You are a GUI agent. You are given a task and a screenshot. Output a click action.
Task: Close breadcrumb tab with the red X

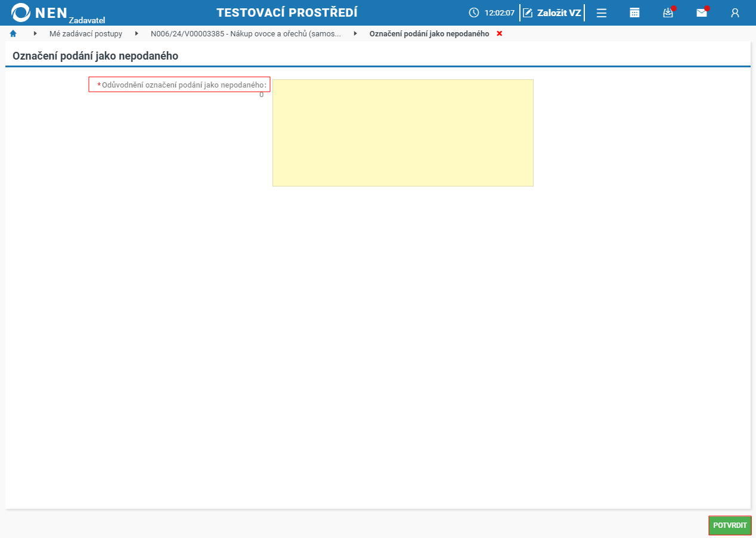[x=500, y=33]
